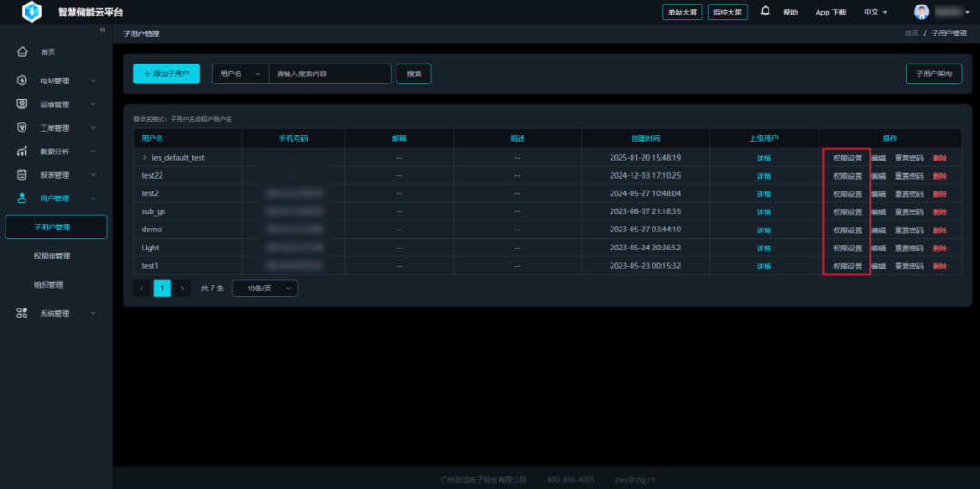980x489 pixels.
Task: Click the 创建时间 column header
Action: [x=645, y=138]
